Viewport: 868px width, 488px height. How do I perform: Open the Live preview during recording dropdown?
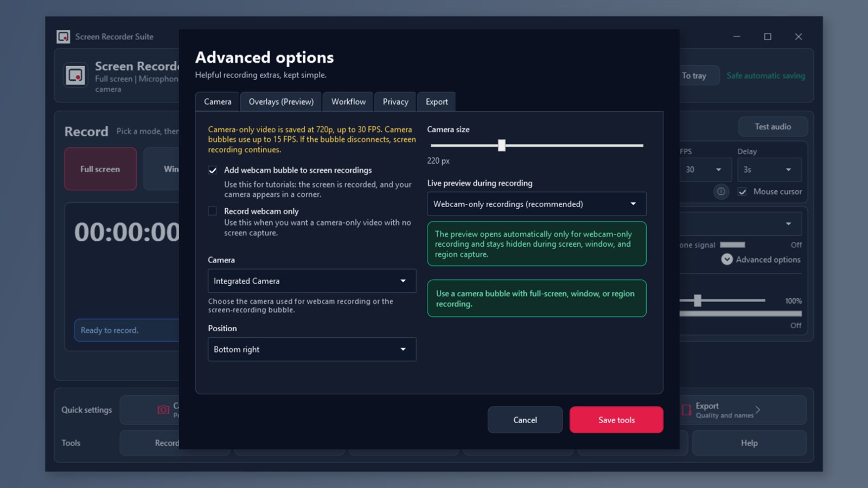tap(537, 204)
